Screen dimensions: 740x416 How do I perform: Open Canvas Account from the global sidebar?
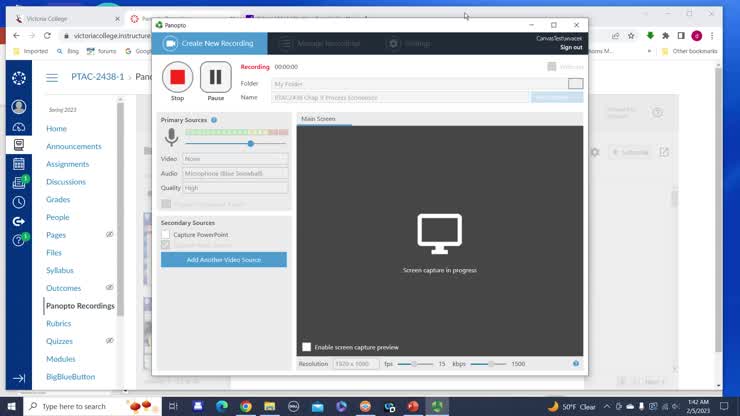point(18,107)
